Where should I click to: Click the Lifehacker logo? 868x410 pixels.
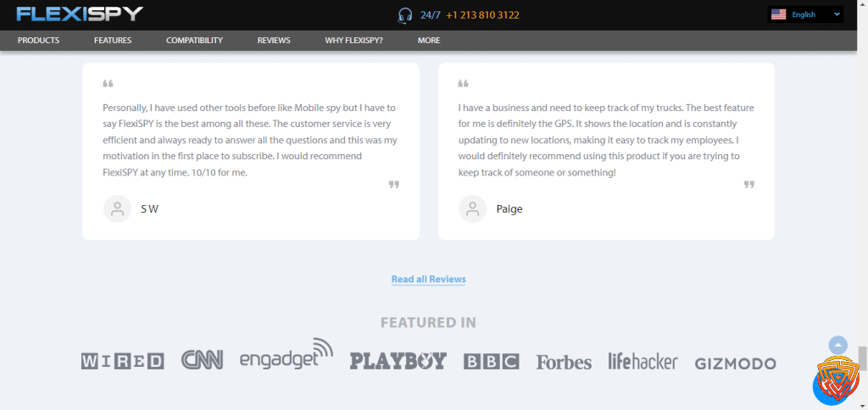[x=643, y=361]
